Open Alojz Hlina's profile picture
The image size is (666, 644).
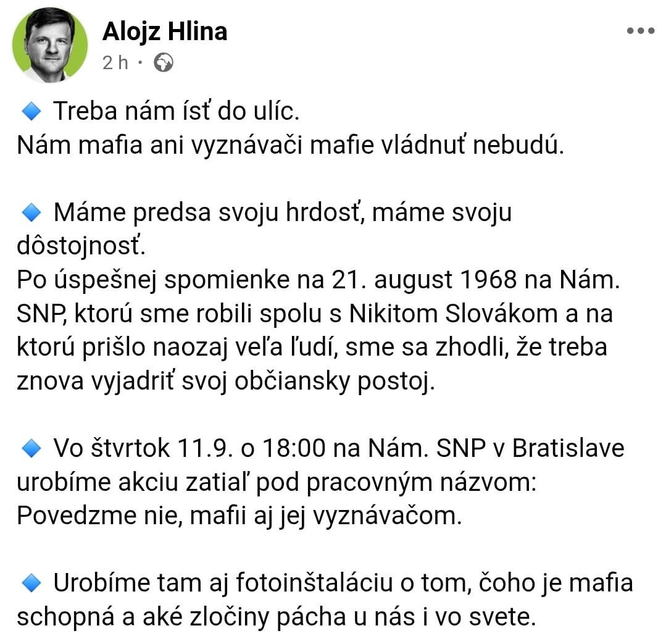pyautogui.click(x=50, y=44)
